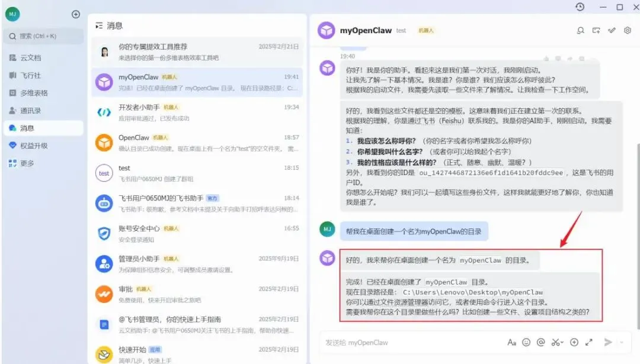
Task: Open 云文档 in the sidebar
Action: pyautogui.click(x=44, y=58)
